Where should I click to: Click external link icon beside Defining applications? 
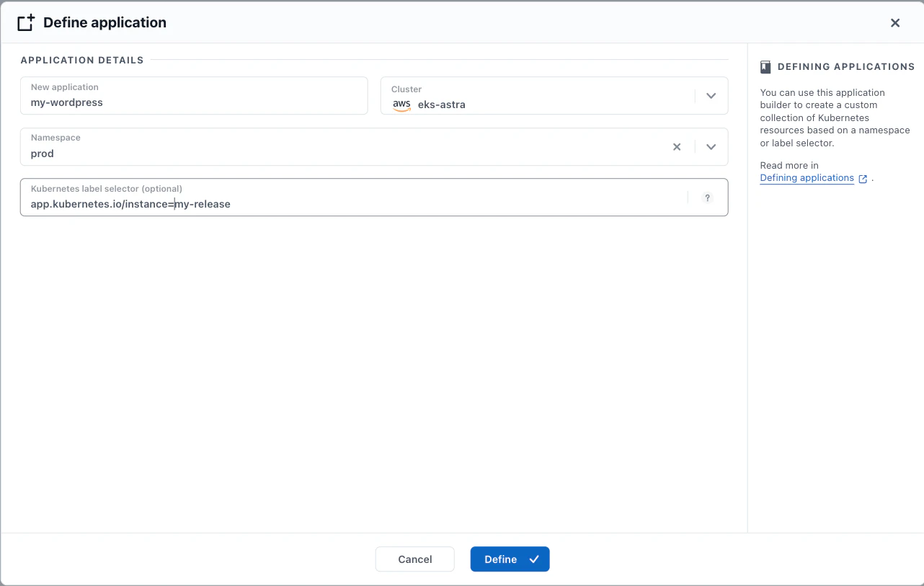coord(863,179)
